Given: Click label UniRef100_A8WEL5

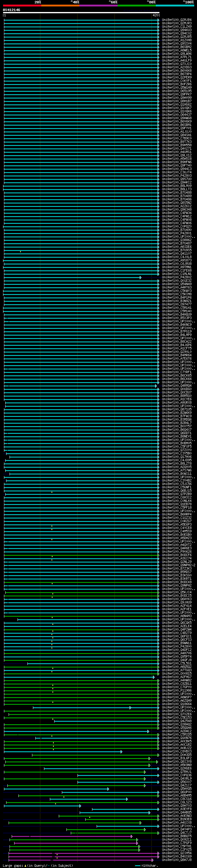Looking at the screenshot, I should click(x=177, y=50).
